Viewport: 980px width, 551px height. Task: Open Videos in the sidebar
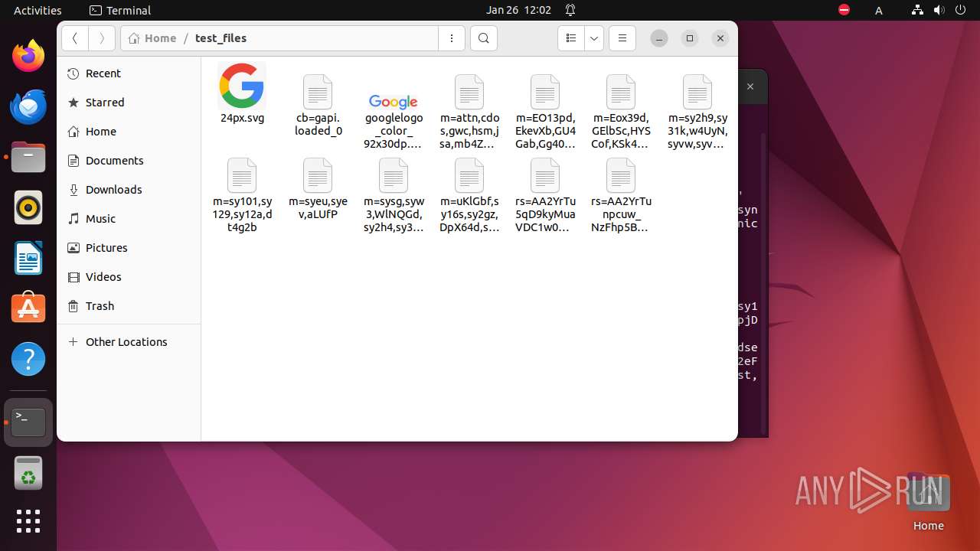129,277
